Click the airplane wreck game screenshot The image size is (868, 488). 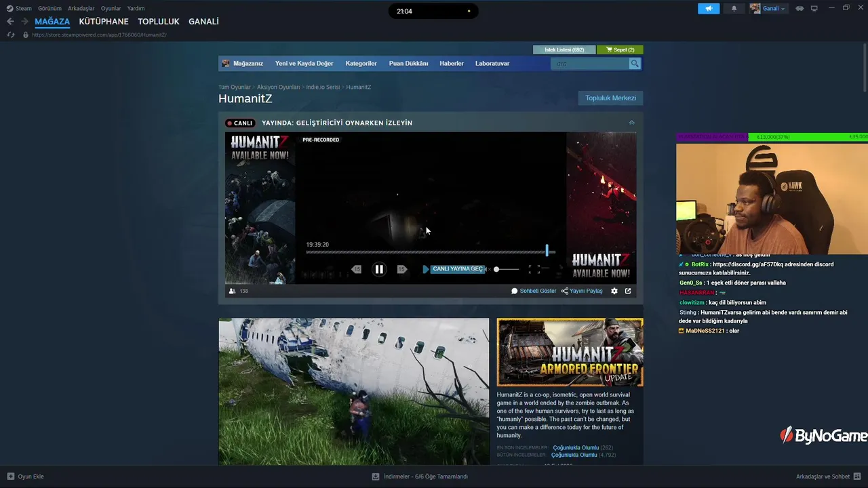coord(353,392)
